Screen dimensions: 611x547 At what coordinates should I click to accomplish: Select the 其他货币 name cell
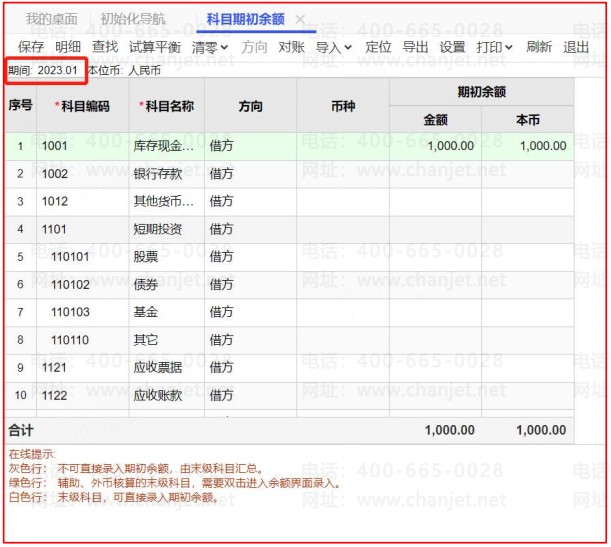click(167, 201)
